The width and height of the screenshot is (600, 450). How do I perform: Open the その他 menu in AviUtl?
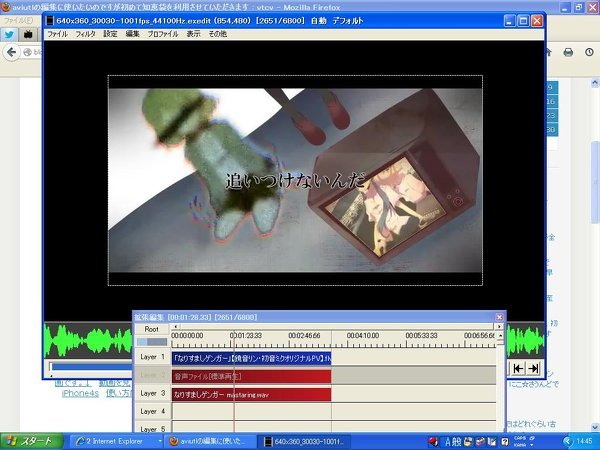(218, 34)
